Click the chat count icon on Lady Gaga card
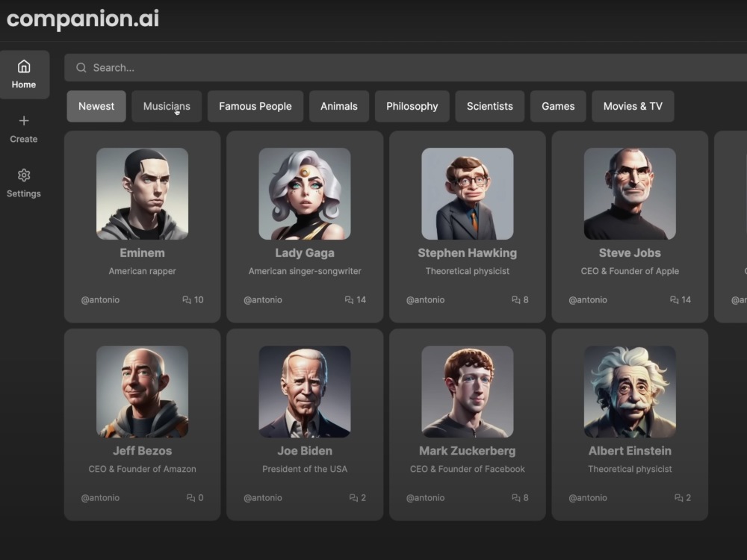This screenshot has width=747, height=560. click(349, 300)
